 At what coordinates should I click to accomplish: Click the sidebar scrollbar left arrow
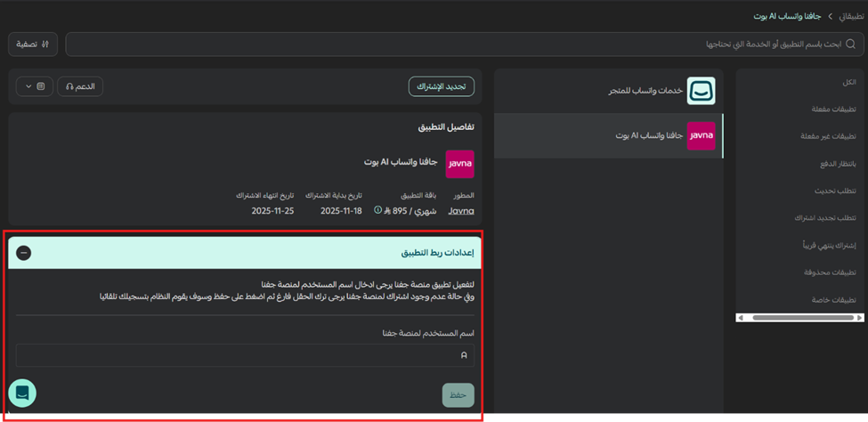tap(741, 318)
